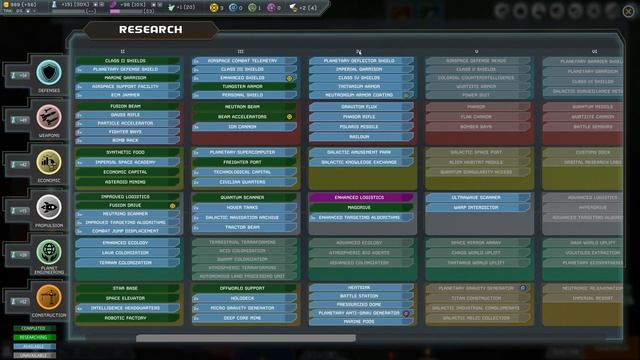The height and width of the screenshot is (360, 640).
Task: Select Class III Shields technology
Action: 244,69
